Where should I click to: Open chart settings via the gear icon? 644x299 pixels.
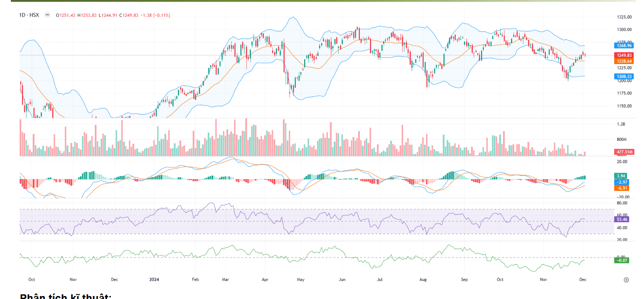tap(626, 280)
